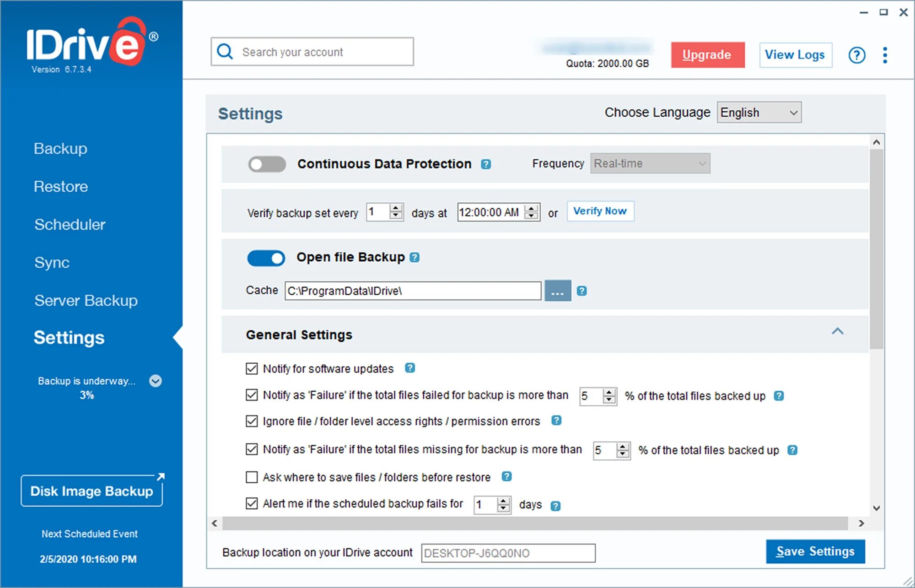Click help icon next to Continuous Data Protection
Viewport: 915px width, 588px height.
point(486,164)
